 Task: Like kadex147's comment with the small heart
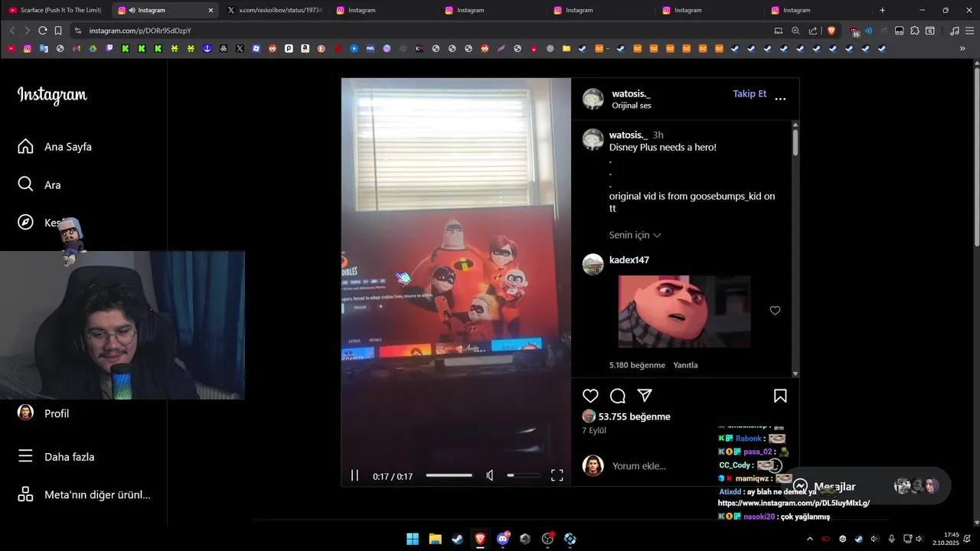coord(775,311)
